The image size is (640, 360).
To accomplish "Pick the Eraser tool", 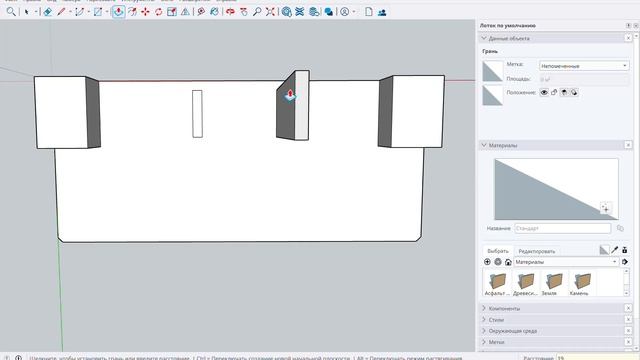I will (47, 12).
